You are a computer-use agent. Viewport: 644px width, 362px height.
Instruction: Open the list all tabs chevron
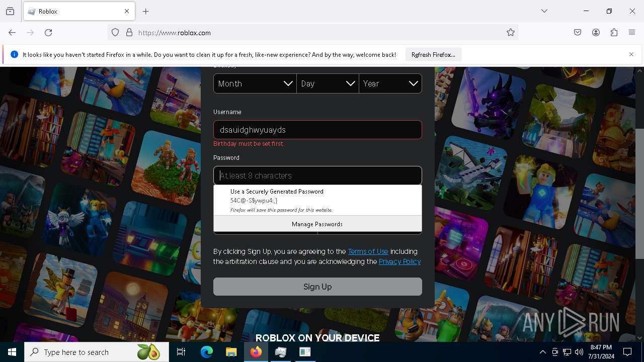(x=544, y=11)
